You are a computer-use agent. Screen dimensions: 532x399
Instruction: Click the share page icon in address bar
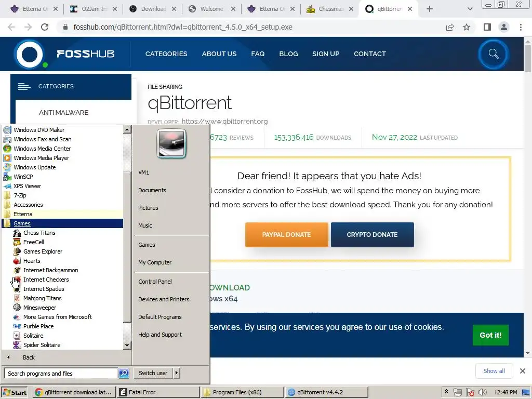(450, 27)
